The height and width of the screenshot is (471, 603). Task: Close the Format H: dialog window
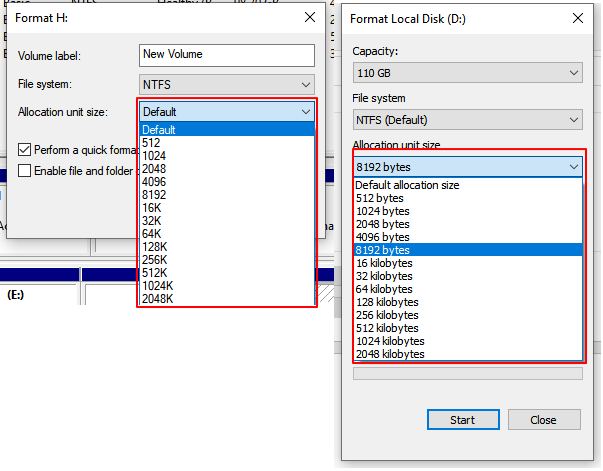coord(308,18)
